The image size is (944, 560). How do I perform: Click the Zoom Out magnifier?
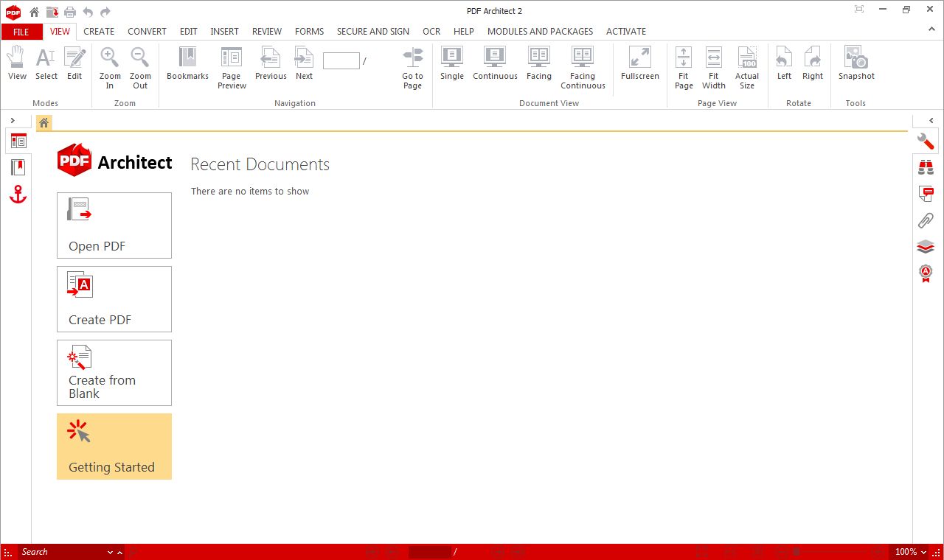tap(140, 68)
